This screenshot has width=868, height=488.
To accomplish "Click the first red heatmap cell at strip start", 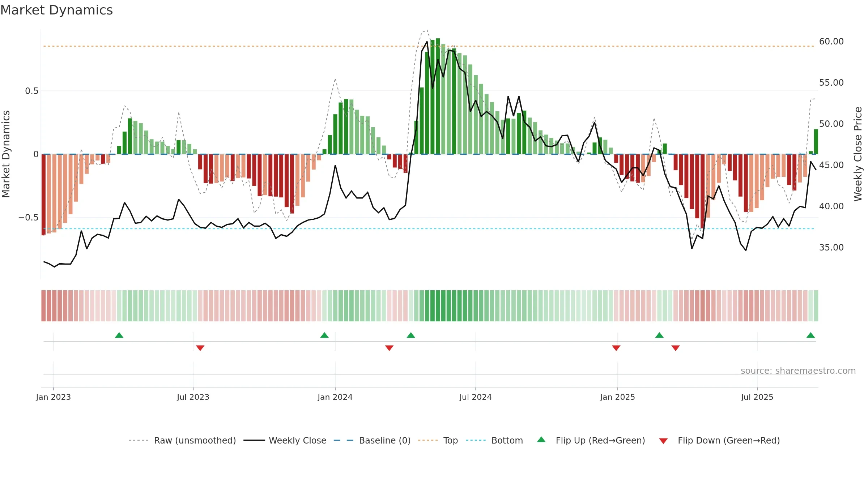I will tap(43, 306).
